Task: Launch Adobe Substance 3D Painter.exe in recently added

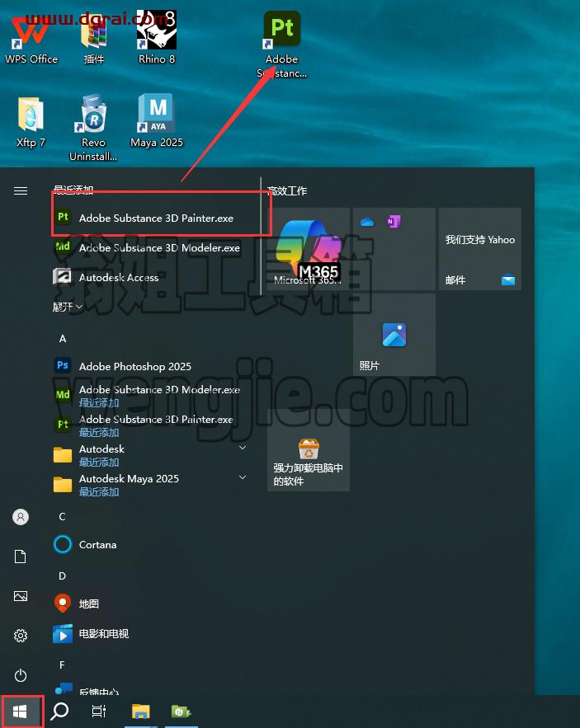Action: click(x=156, y=218)
